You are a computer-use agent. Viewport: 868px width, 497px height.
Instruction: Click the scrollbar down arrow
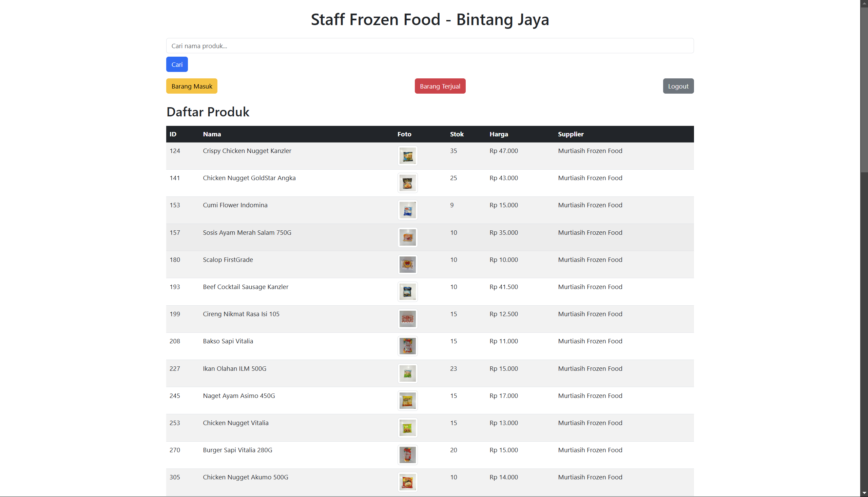[x=864, y=494]
